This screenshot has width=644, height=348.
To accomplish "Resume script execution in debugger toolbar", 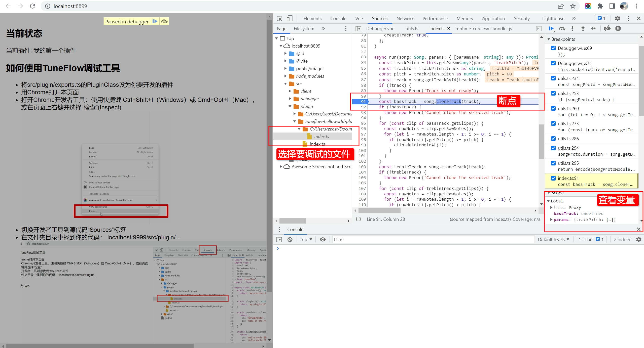I will tap(551, 29).
